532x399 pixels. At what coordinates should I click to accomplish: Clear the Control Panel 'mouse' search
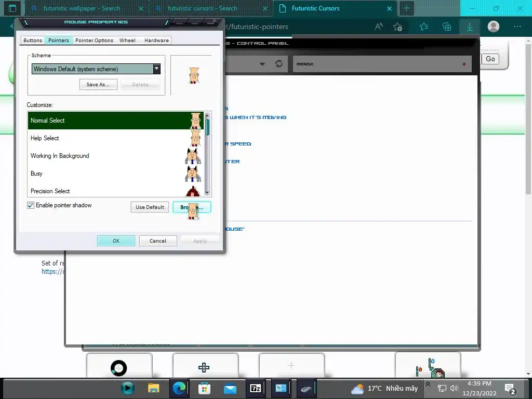[x=464, y=64]
